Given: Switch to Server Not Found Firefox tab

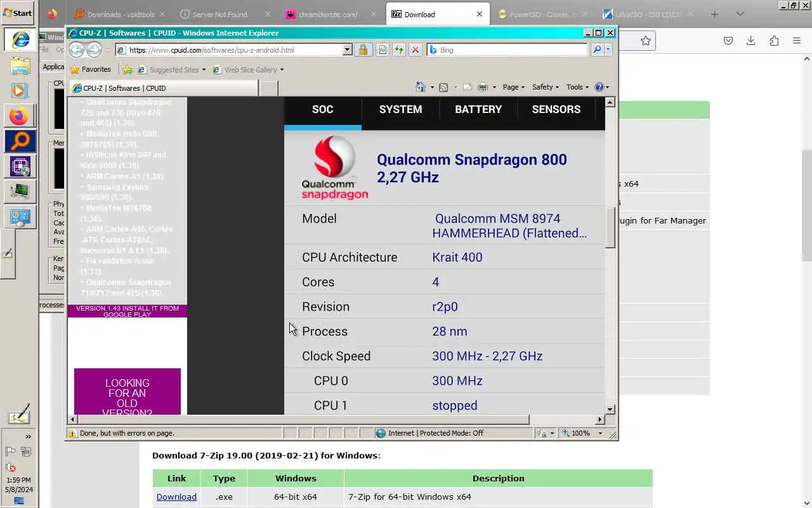Looking at the screenshot, I should pos(225,14).
